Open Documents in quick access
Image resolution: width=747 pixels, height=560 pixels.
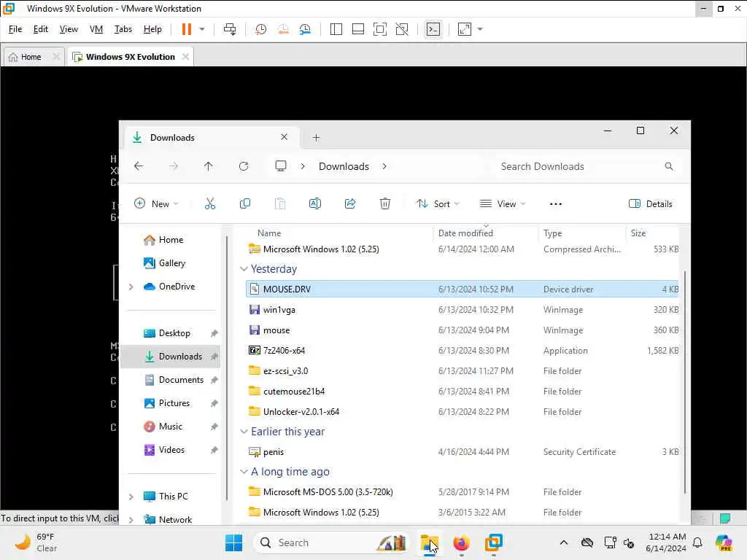pos(174,379)
